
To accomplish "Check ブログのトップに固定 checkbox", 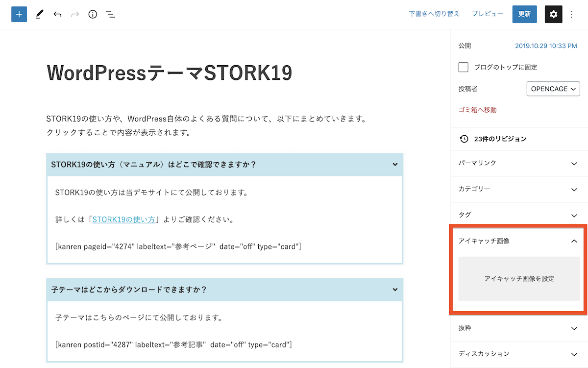I will (464, 67).
